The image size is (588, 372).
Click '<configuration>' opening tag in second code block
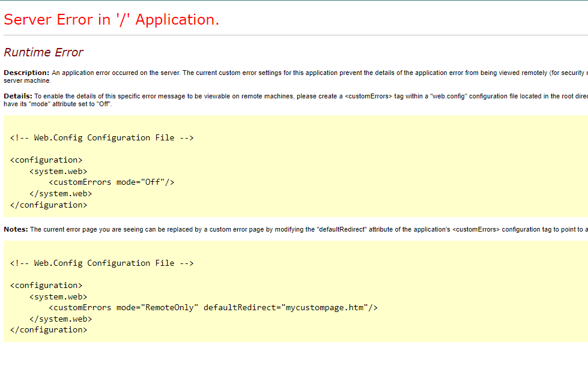point(46,286)
